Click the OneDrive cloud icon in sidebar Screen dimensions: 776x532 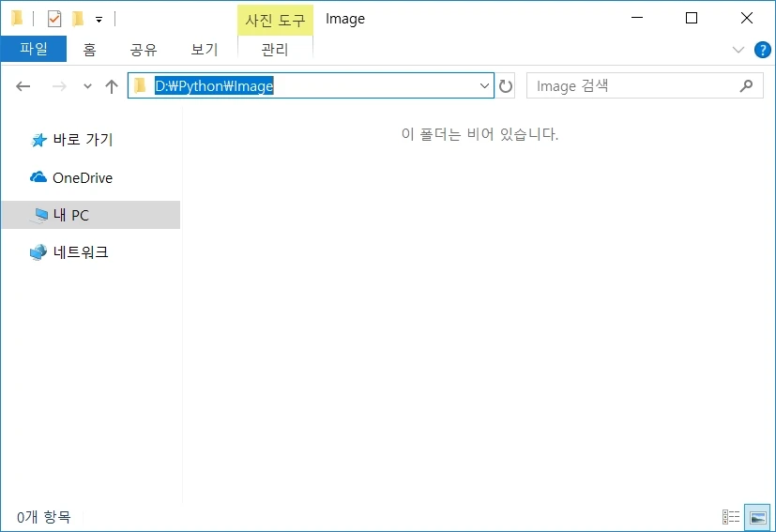[x=38, y=177]
